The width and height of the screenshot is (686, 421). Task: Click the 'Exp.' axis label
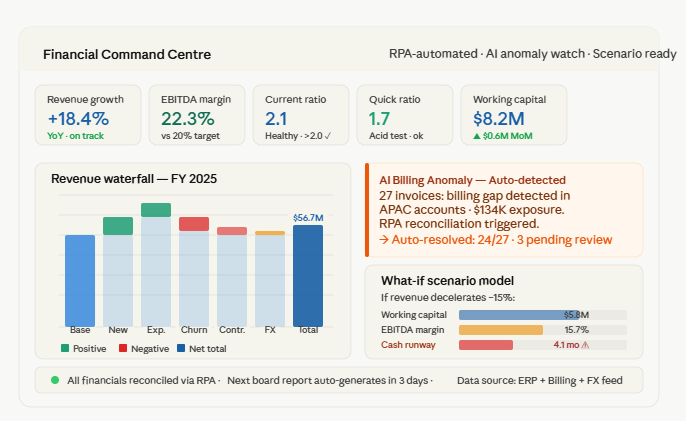click(x=156, y=330)
